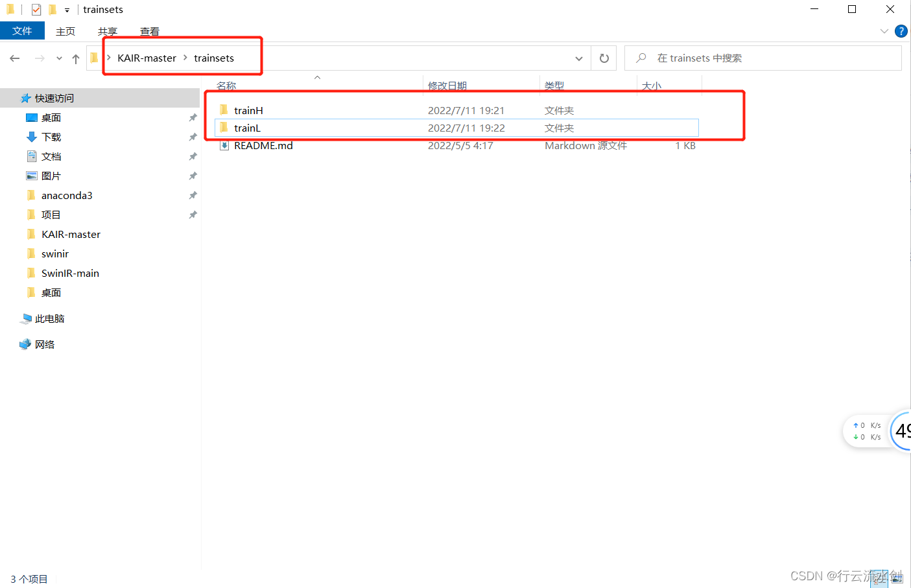Open the 文件 menu
This screenshot has width=911, height=588.
point(22,30)
